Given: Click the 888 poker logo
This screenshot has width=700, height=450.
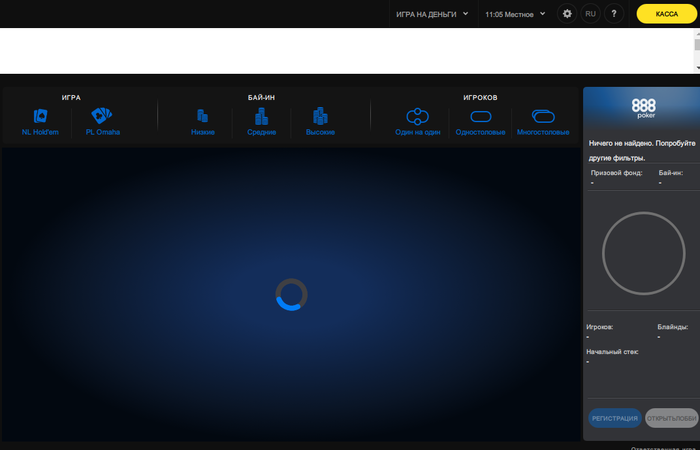Looking at the screenshot, I should point(643,108).
